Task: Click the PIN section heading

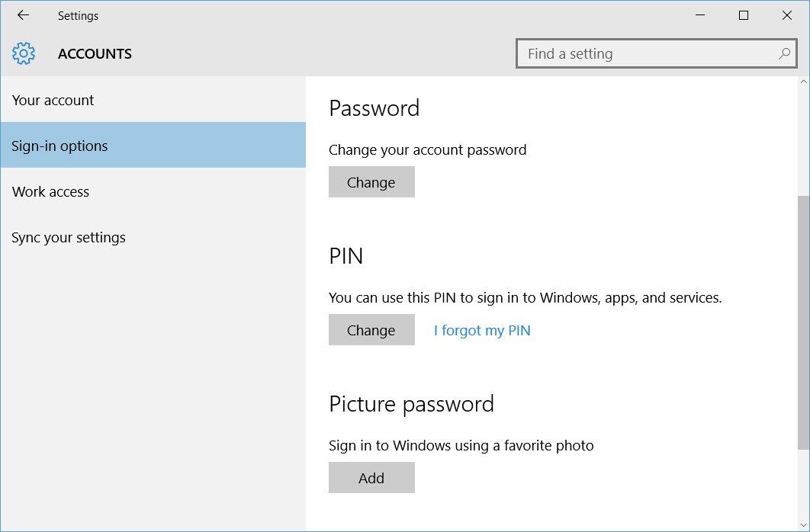Action: pos(345,256)
